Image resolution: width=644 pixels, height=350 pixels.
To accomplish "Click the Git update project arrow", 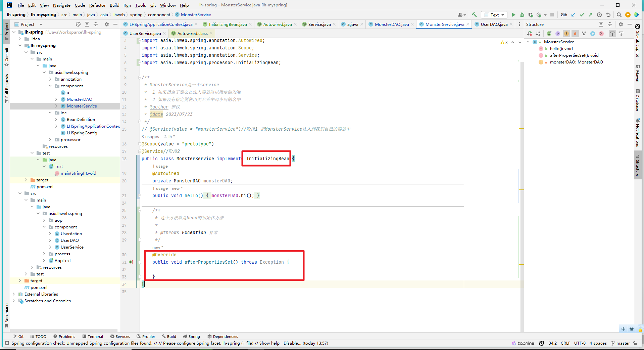I will 573,15.
